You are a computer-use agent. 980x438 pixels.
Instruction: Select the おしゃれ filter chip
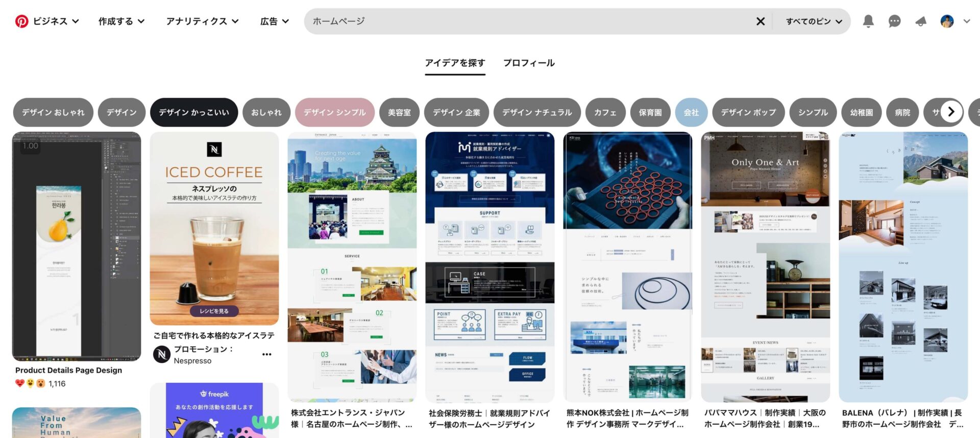[266, 112]
